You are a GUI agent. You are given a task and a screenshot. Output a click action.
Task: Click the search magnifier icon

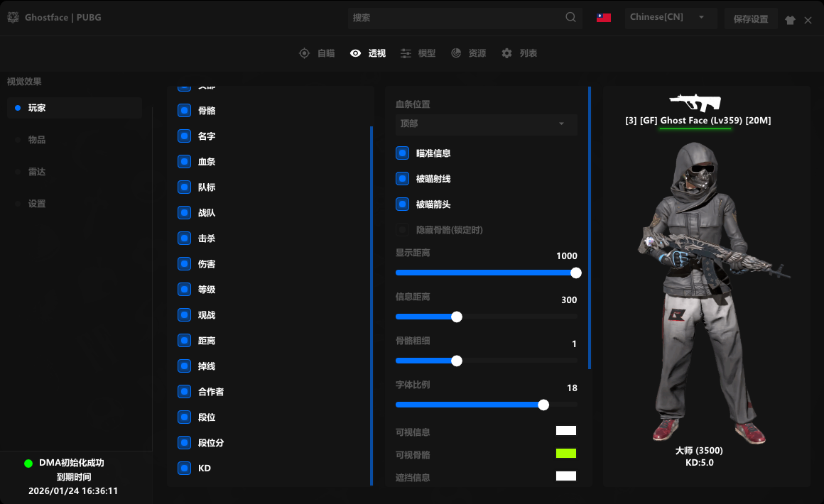pyautogui.click(x=571, y=18)
